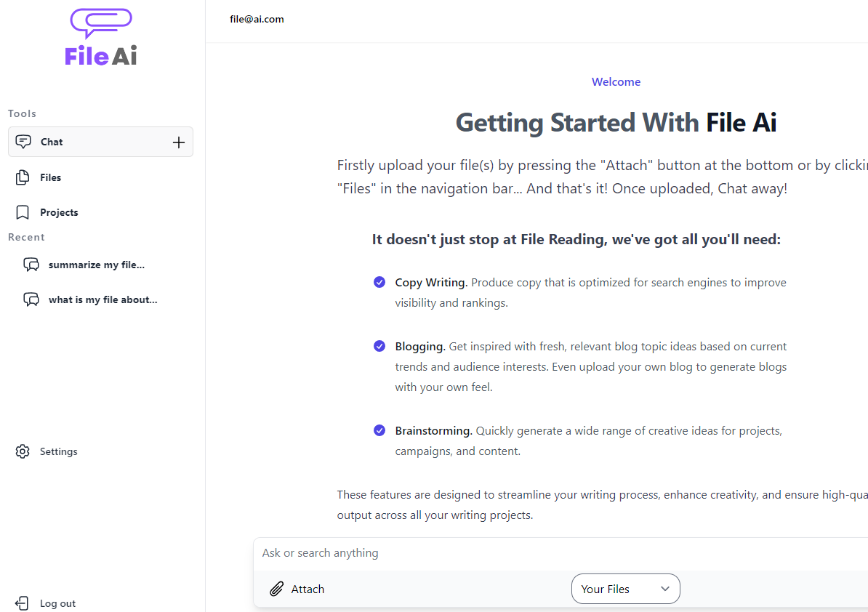Screen dimensions: 868x612
Task: Open the recent chat 'summarize my file...'
Action: (x=98, y=265)
